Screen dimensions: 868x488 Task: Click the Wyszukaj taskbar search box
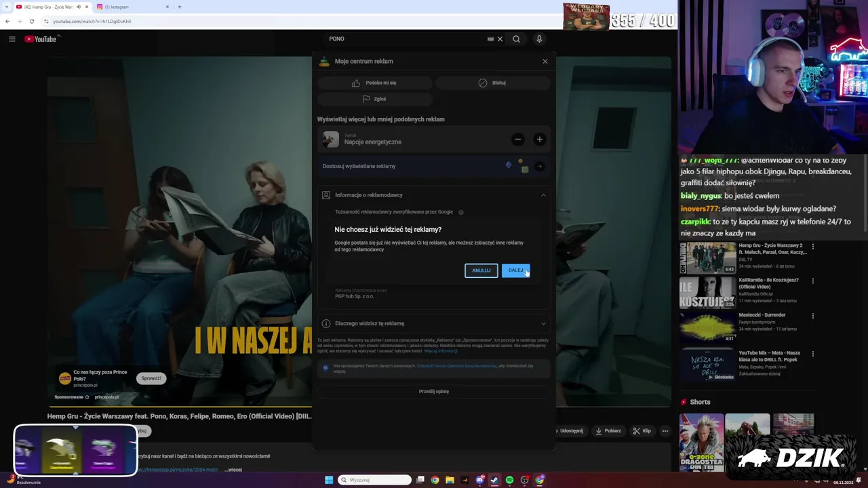click(x=375, y=480)
